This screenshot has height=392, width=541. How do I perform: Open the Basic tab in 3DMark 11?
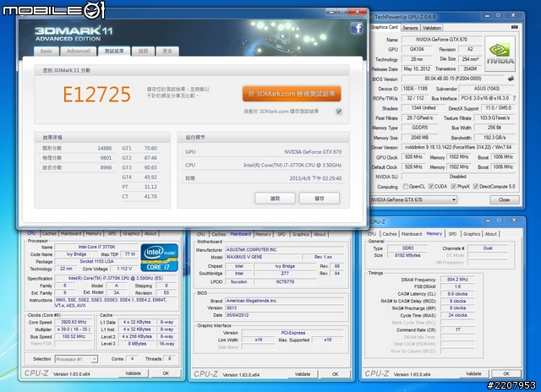coord(46,51)
